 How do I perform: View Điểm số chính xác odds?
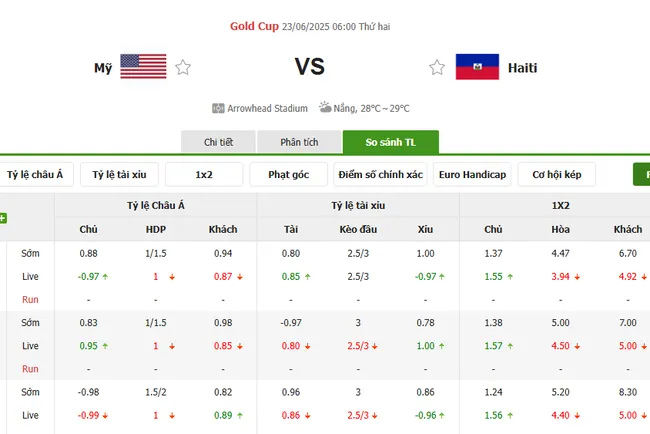380,175
